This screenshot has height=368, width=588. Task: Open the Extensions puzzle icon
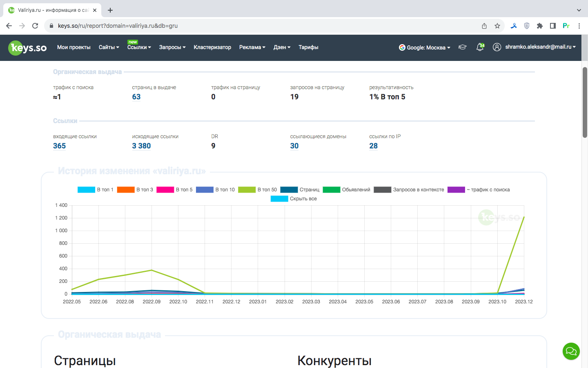point(540,26)
